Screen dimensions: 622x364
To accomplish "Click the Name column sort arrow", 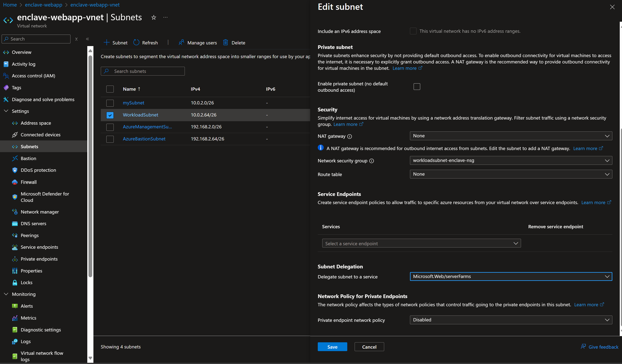I will pyautogui.click(x=139, y=89).
